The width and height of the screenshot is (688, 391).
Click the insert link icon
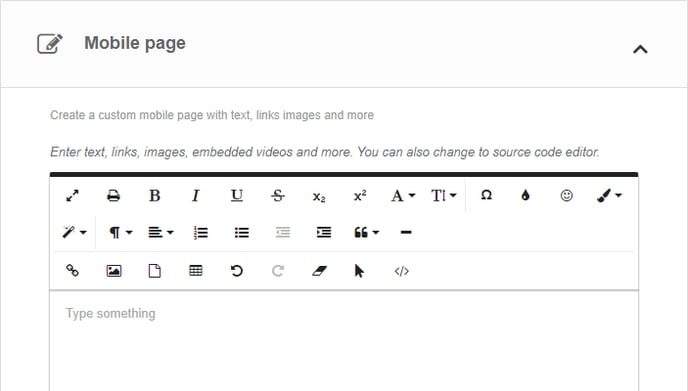tap(72, 271)
